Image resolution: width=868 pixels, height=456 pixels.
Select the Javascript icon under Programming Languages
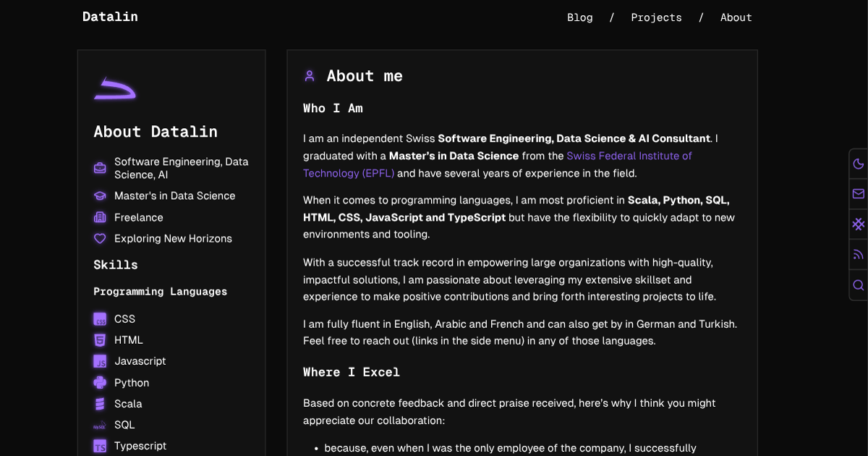pyautogui.click(x=100, y=361)
